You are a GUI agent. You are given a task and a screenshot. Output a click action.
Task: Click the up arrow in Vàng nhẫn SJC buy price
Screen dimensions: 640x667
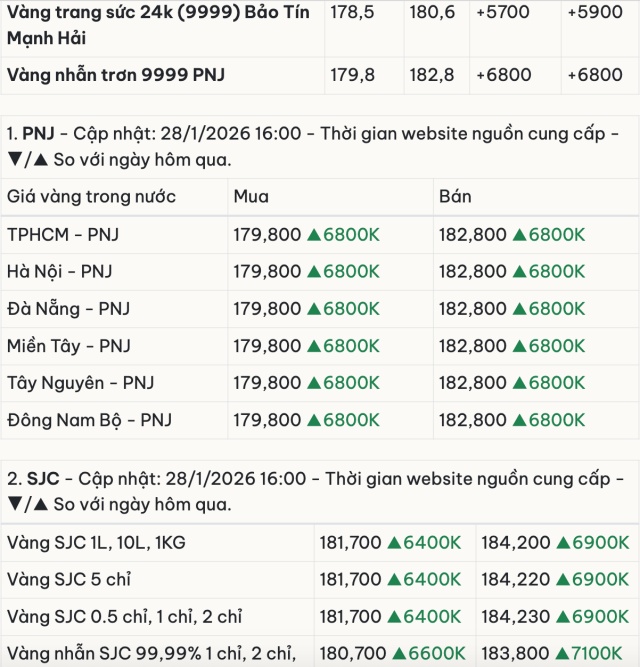398,653
